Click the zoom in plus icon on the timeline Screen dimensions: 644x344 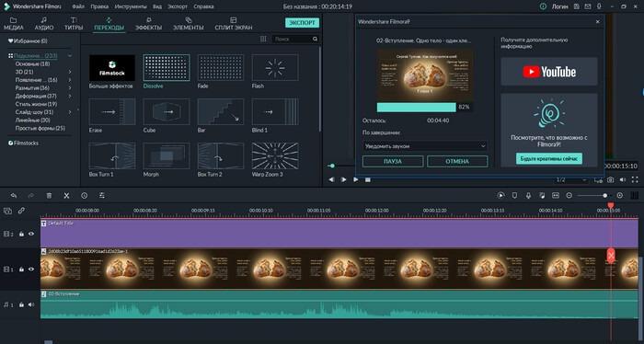(620, 196)
